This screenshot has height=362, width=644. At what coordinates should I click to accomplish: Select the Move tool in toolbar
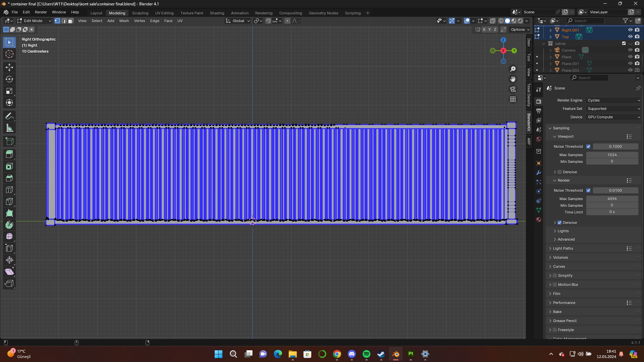point(9,67)
